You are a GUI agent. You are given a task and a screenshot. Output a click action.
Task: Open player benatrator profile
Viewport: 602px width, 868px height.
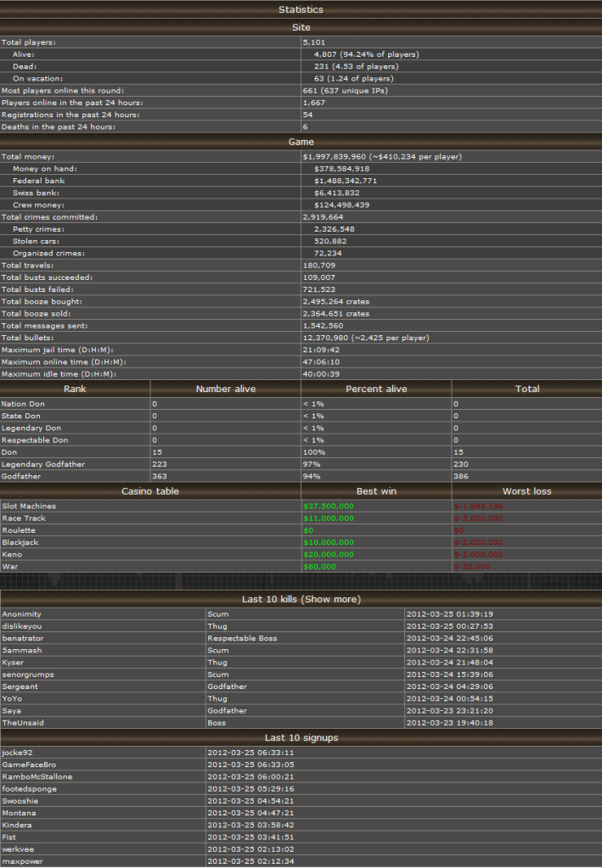(23, 638)
